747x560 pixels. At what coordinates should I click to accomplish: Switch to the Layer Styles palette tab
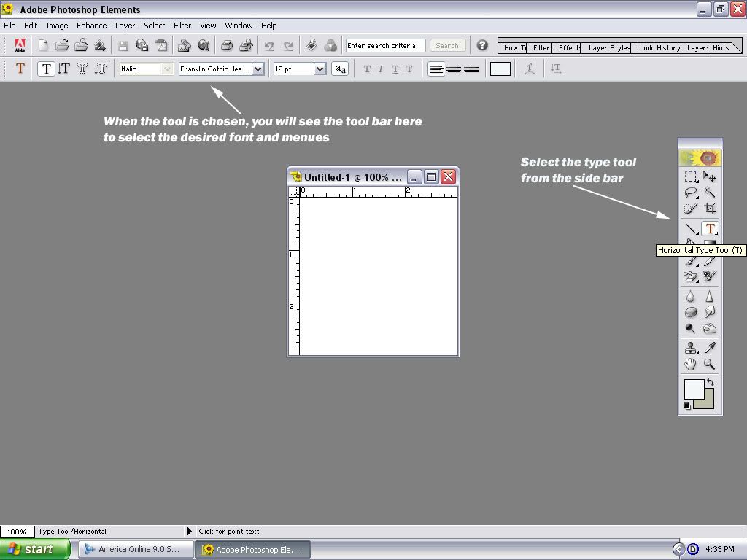609,47
